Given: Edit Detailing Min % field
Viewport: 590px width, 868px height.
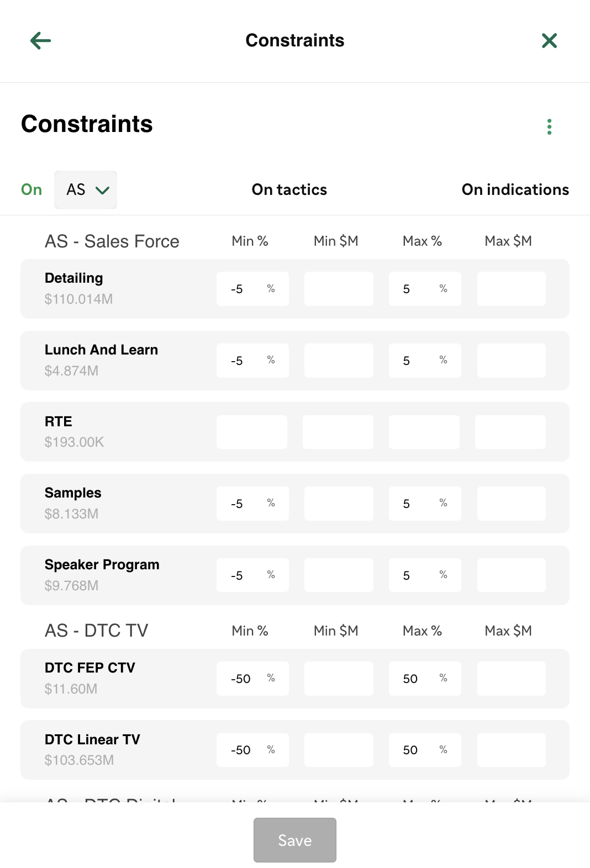Looking at the screenshot, I should click(252, 289).
